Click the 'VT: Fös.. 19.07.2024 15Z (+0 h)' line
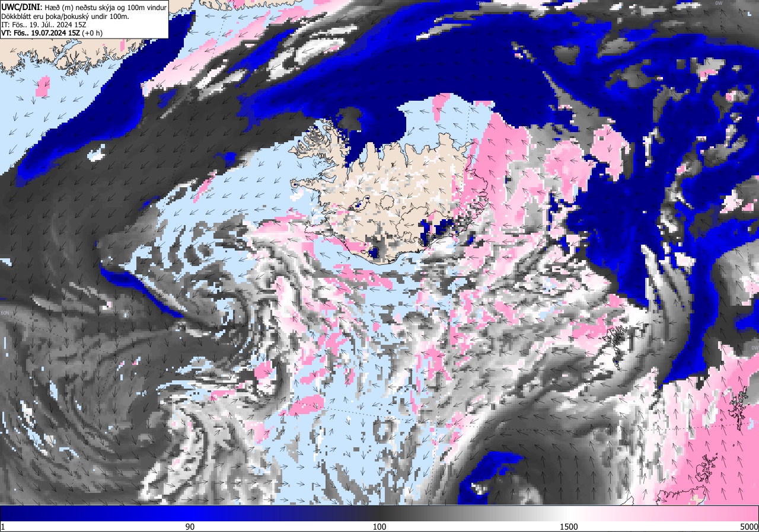 pos(52,33)
